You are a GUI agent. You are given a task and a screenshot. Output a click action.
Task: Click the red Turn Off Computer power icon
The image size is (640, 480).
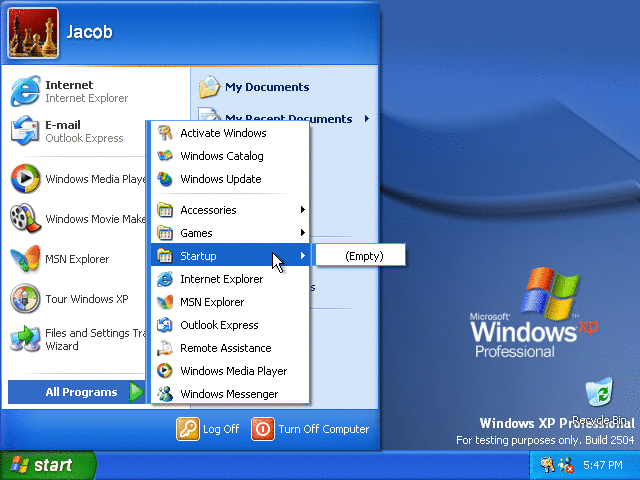pyautogui.click(x=262, y=429)
